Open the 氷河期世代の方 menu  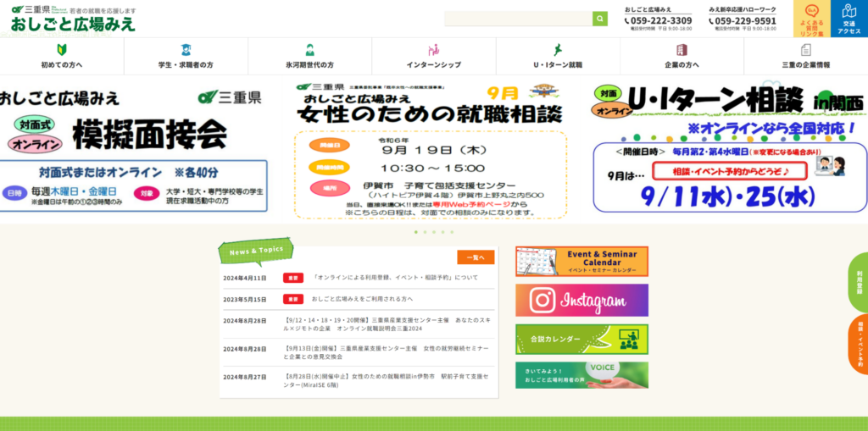tap(310, 57)
